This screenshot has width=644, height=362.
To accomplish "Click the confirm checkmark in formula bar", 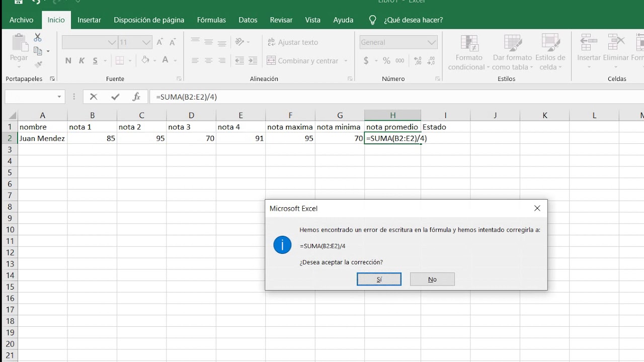I will pyautogui.click(x=115, y=97).
